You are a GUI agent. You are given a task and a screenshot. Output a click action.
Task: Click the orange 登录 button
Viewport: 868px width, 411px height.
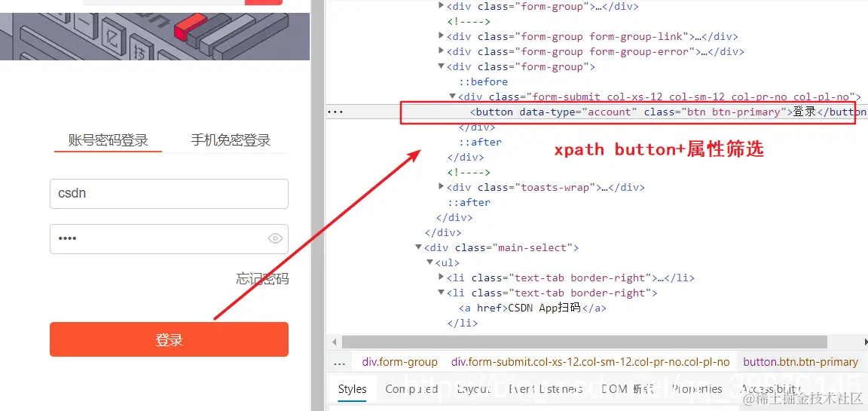(x=169, y=339)
